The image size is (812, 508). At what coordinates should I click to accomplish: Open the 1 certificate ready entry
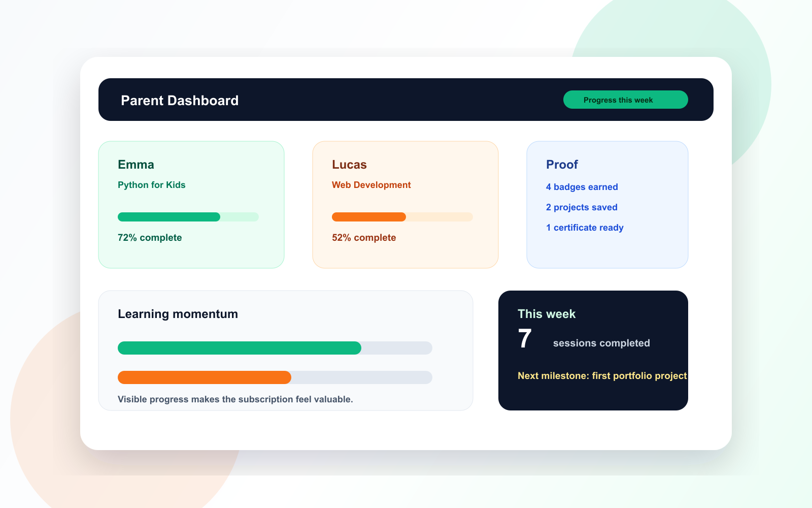click(x=585, y=228)
